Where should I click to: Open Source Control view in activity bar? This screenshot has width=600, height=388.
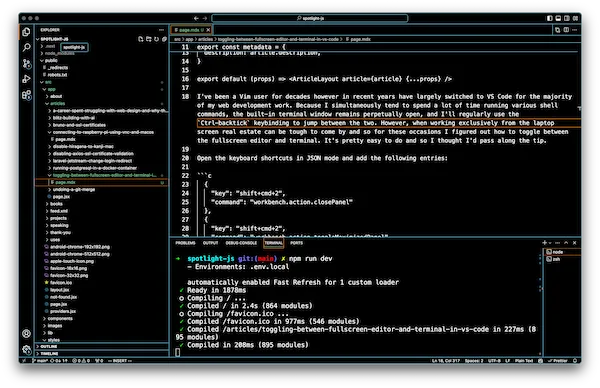coord(26,63)
